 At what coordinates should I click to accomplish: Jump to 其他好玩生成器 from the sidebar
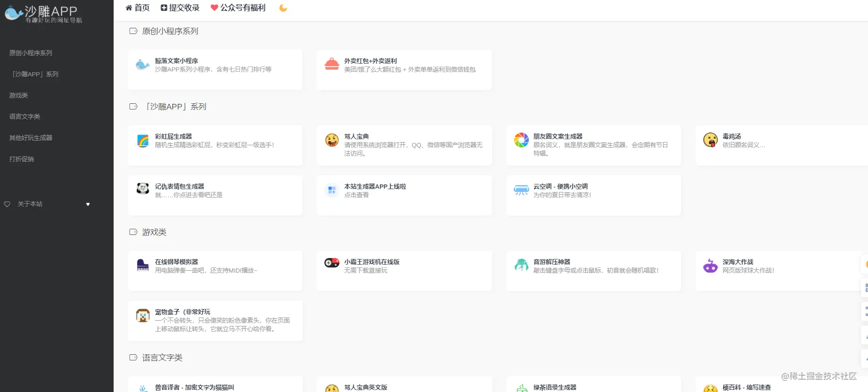coord(31,138)
